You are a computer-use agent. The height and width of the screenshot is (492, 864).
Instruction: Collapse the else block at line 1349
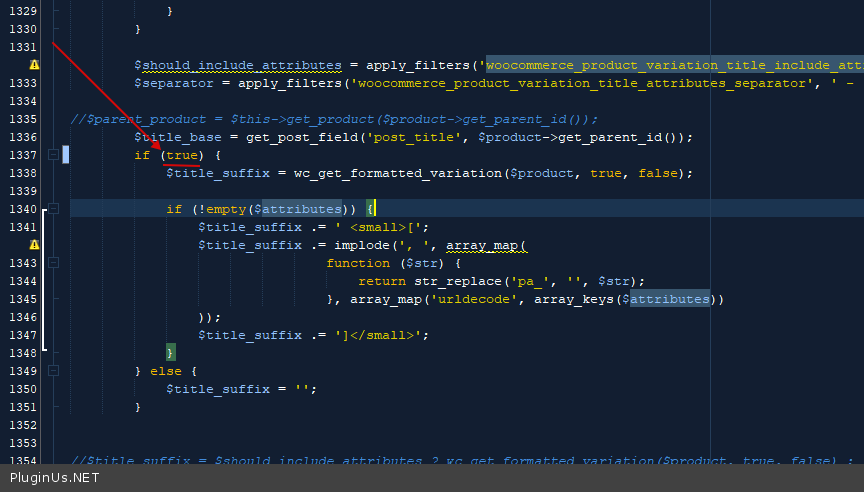pyautogui.click(x=53, y=371)
